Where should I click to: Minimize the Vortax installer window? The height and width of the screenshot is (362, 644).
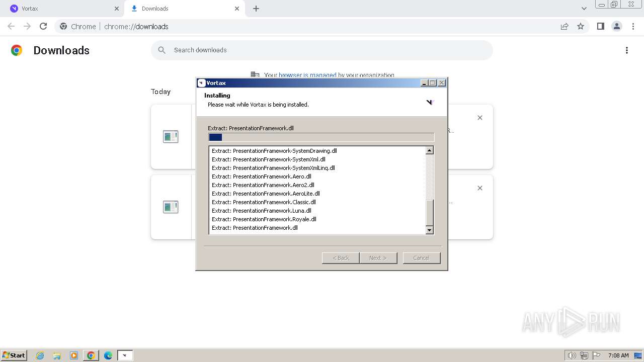[424, 83]
